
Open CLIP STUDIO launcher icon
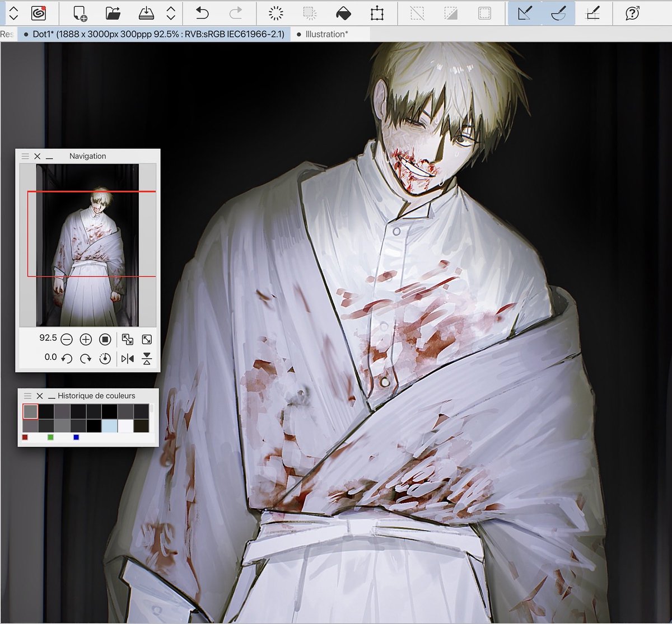(x=38, y=13)
